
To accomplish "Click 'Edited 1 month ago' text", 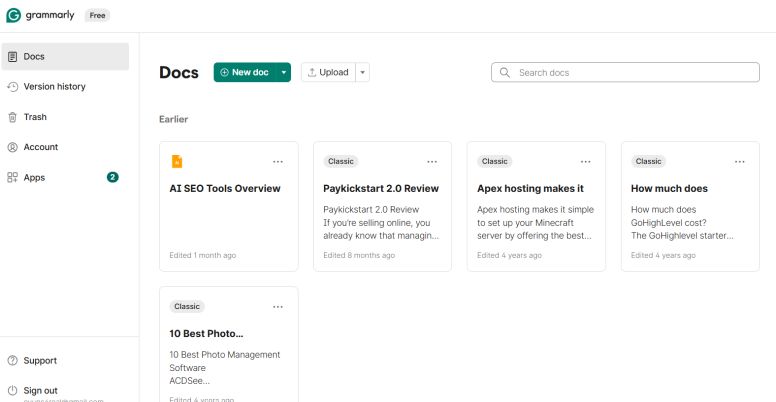I will point(202,255).
